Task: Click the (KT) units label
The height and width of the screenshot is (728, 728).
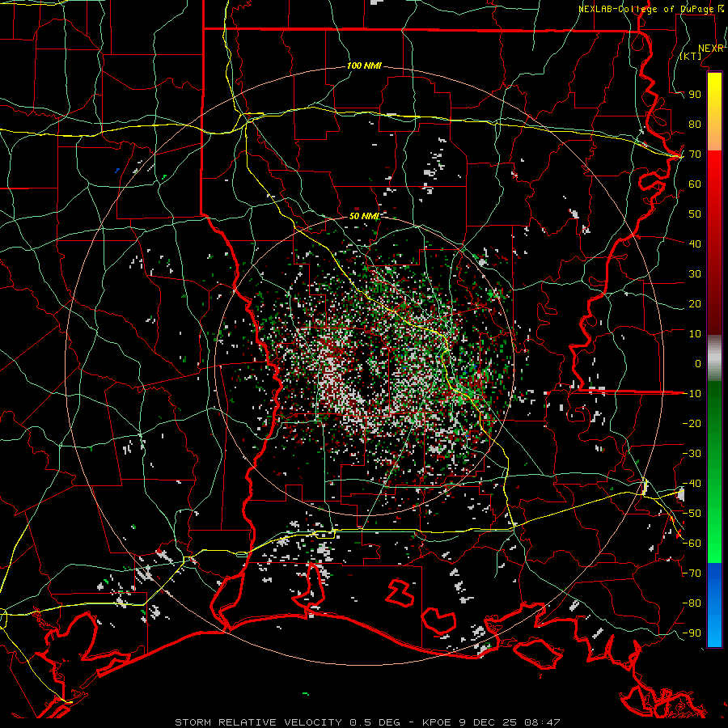Action: 691,56
